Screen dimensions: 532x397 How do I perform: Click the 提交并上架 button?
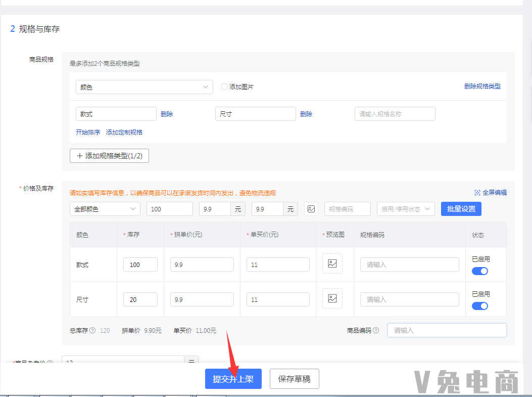tap(233, 378)
